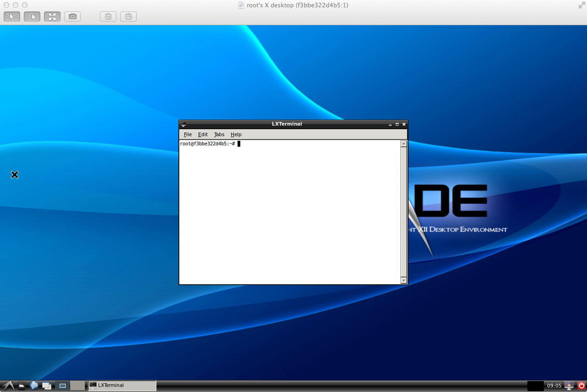
Task: Open the File menu in LXTerminal
Action: click(188, 134)
